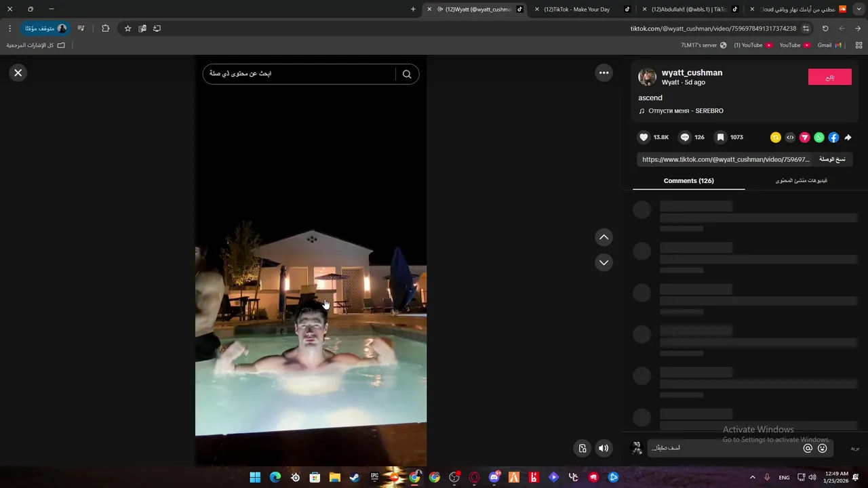The width and height of the screenshot is (868, 488).
Task: Like the video with the heart icon
Action: click(644, 137)
